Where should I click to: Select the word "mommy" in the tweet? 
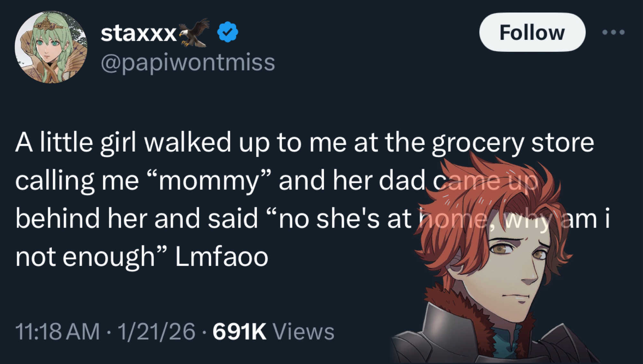(209, 181)
